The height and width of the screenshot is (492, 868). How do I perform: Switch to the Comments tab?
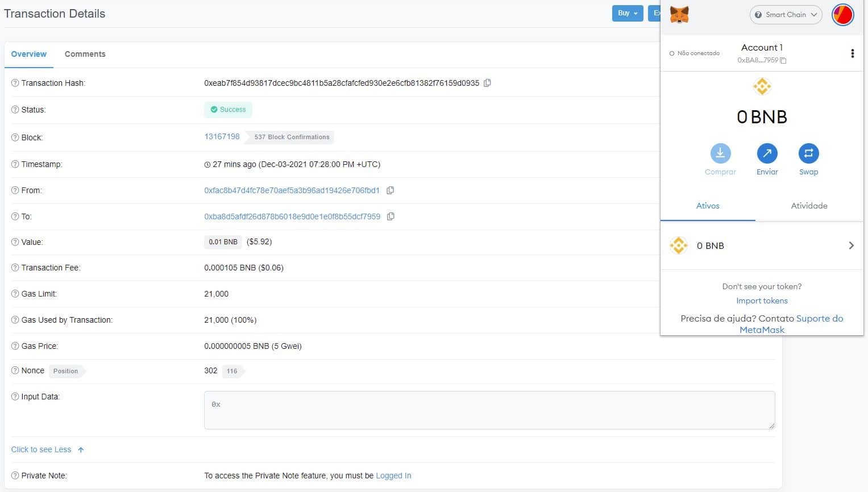pos(85,54)
